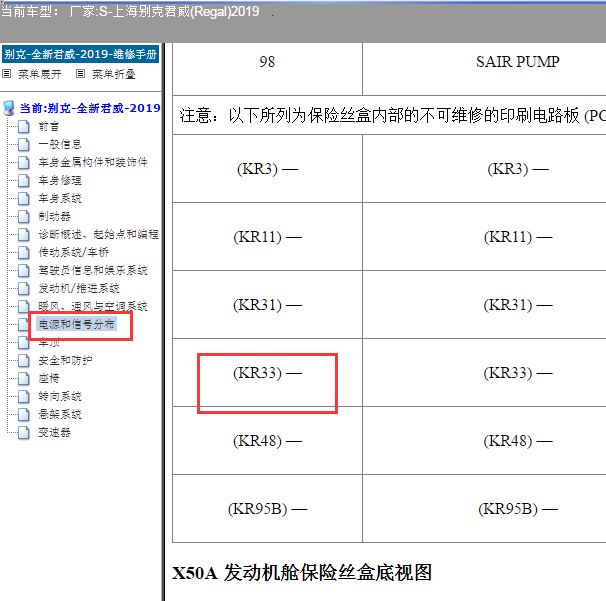Click the right-column (KR3) — cell
Viewport: 606px width, 601px height.
point(484,169)
